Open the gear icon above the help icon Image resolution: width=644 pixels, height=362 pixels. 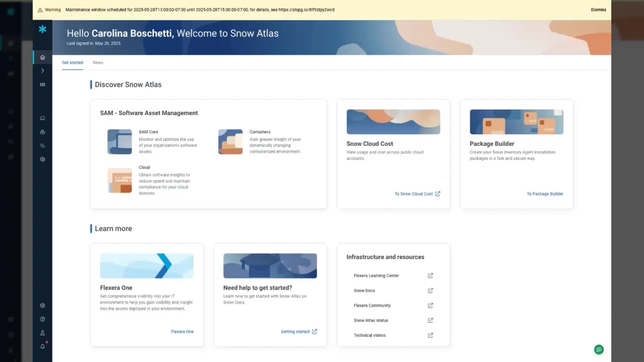[42, 305]
